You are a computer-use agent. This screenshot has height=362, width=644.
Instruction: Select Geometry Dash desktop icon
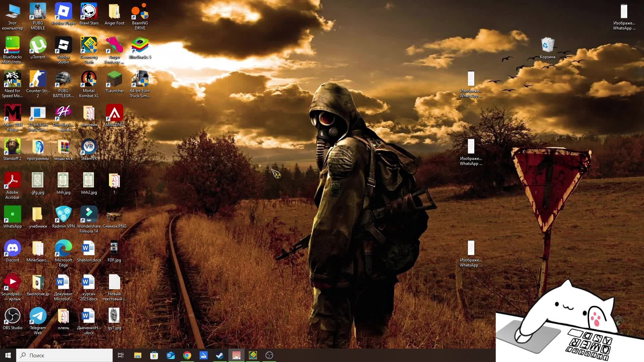(89, 50)
